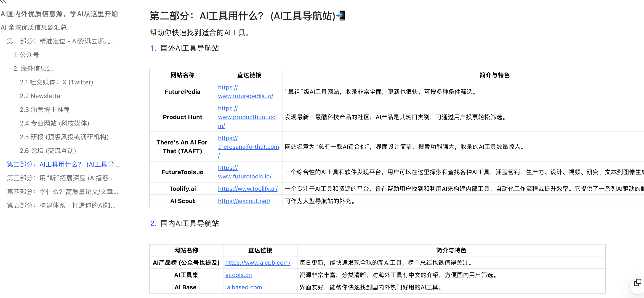Click heading 1. 国外AI工具导航站
Screen dimensions: 644x298
189,48
